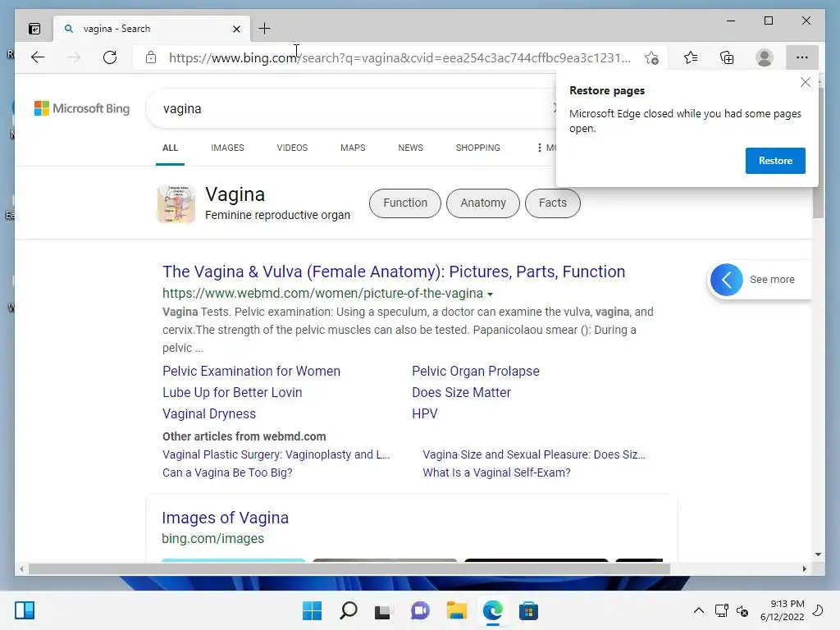The width and height of the screenshot is (840, 630).
Task: Open Widgets icon on taskbar
Action: pos(25,610)
